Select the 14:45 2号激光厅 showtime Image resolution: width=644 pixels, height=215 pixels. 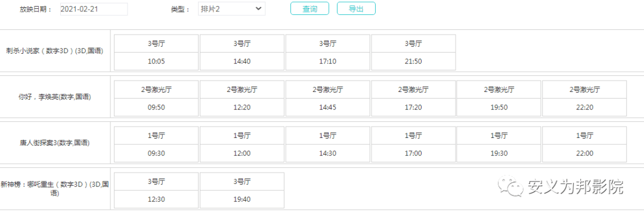[x=328, y=99]
